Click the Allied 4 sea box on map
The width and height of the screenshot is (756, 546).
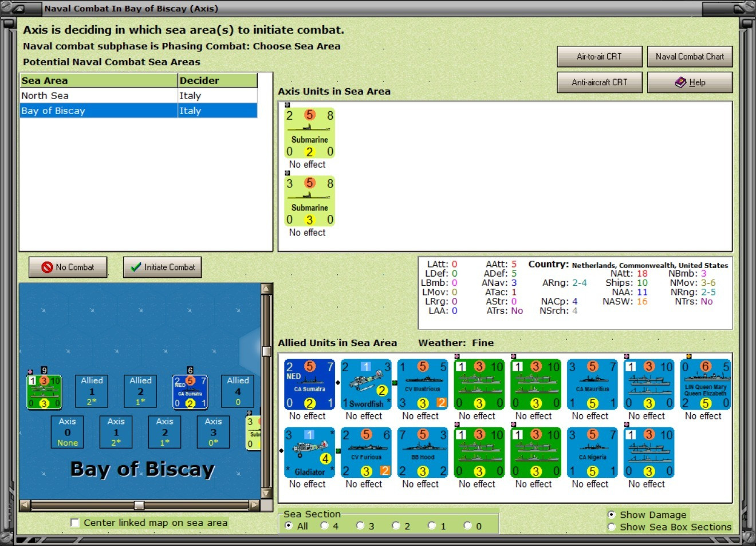tap(238, 391)
